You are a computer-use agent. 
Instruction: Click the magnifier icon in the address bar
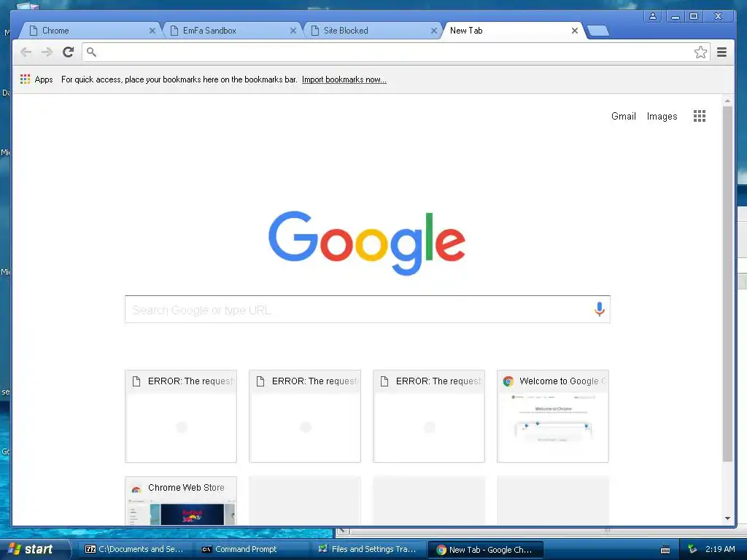pyautogui.click(x=91, y=52)
